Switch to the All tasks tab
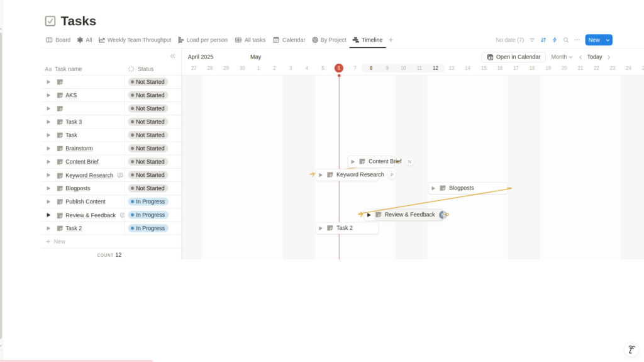644x362 pixels. click(250, 40)
